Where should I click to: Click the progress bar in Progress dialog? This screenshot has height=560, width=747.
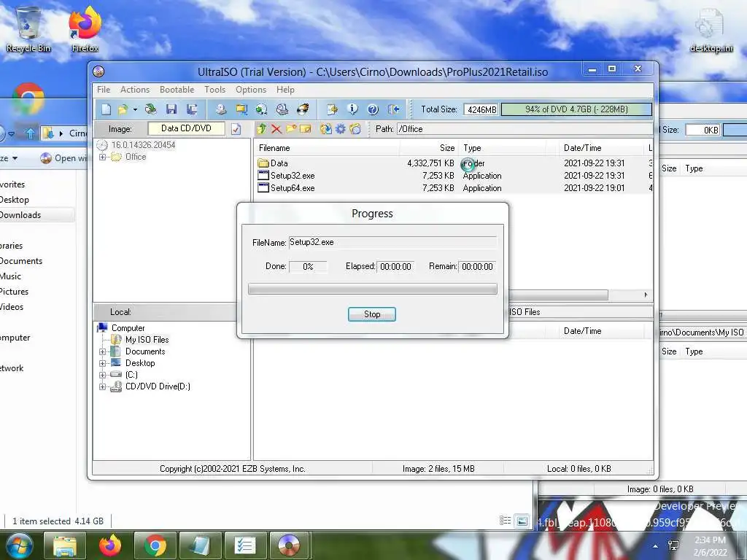[x=373, y=289]
